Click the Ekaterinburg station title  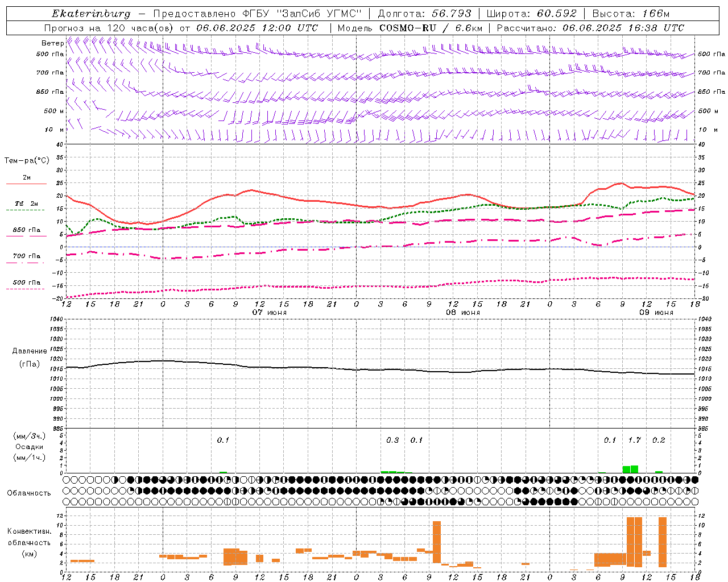(x=91, y=14)
